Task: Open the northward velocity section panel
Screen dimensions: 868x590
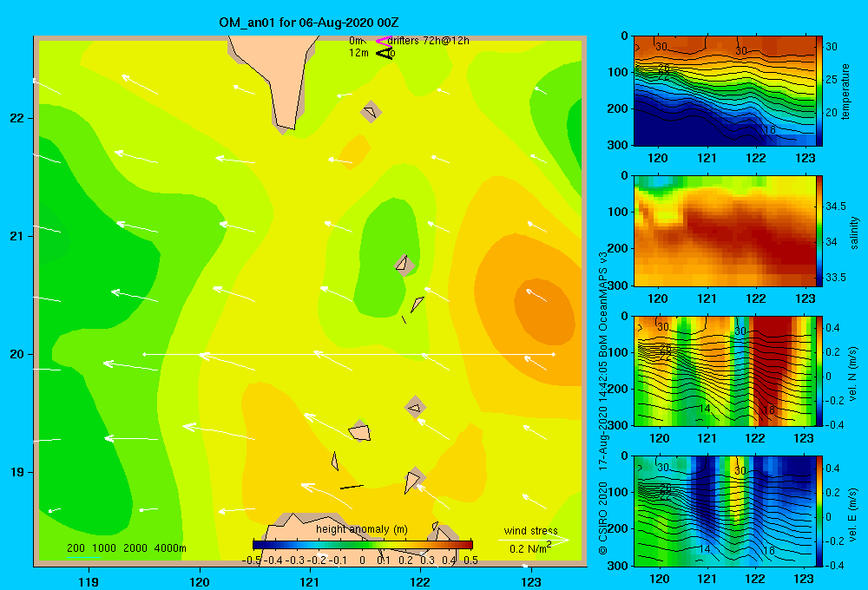Action: click(724, 370)
